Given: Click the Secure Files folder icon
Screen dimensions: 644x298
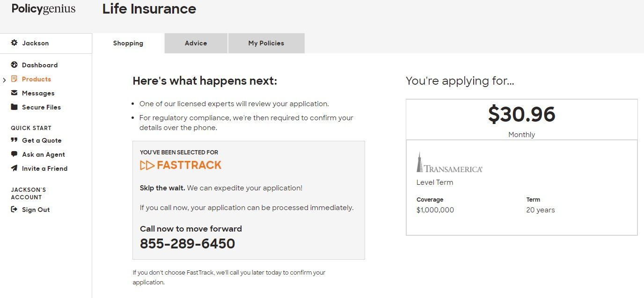Looking at the screenshot, I should (14, 107).
